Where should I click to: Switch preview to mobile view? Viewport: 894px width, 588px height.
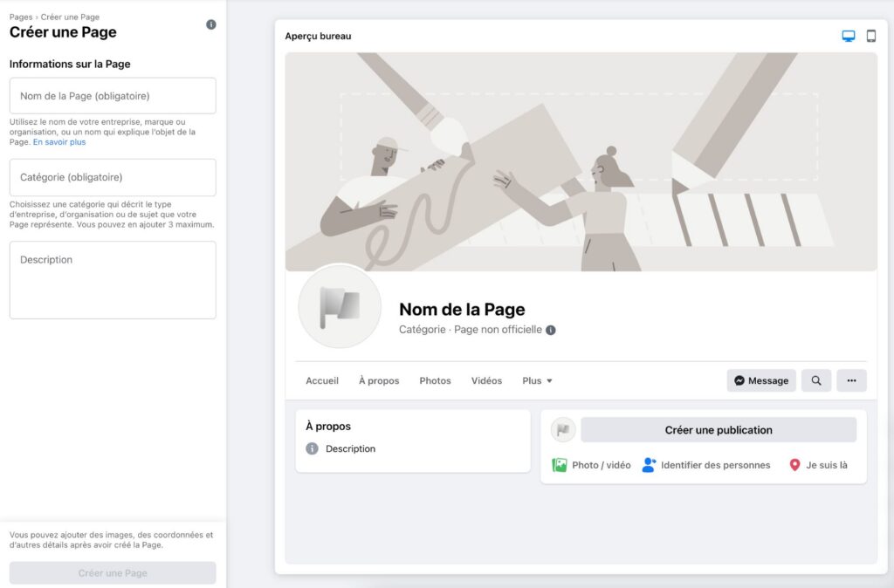[870, 36]
